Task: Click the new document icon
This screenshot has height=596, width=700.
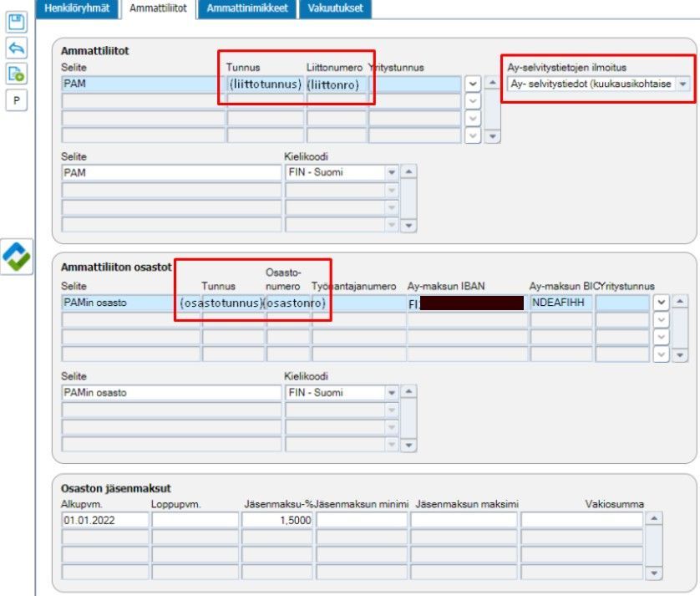Action: coord(17,74)
